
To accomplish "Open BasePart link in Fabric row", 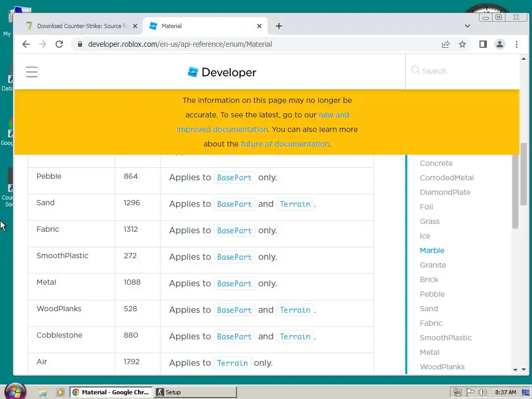I will click(234, 230).
